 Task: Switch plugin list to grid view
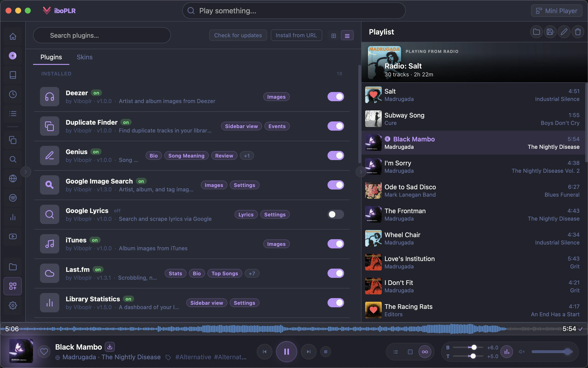tap(334, 35)
